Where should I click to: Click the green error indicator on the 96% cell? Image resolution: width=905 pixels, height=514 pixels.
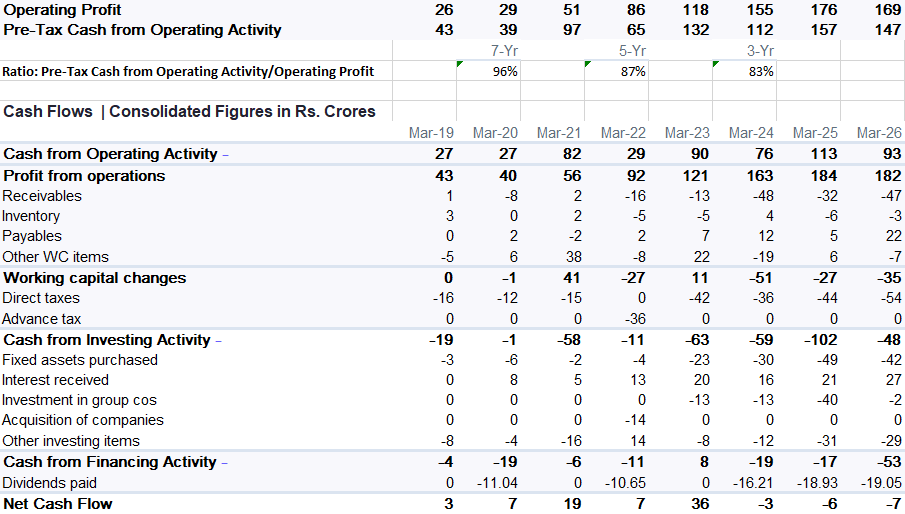point(459,63)
